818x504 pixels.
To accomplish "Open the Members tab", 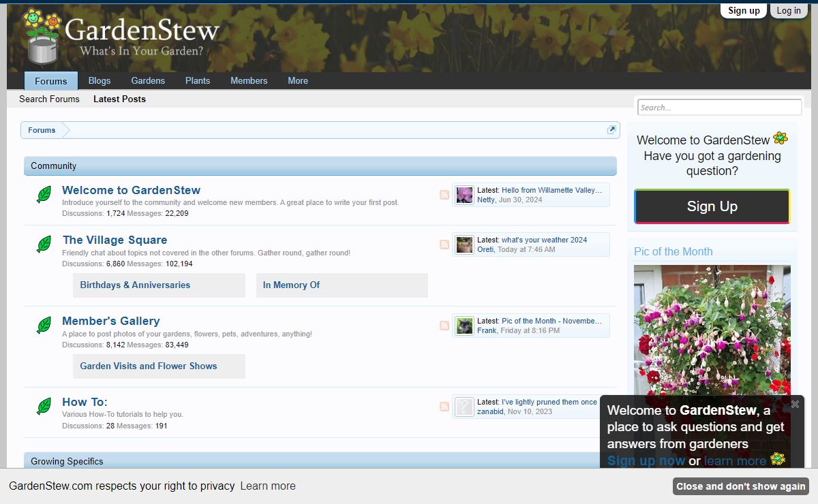I will point(249,80).
